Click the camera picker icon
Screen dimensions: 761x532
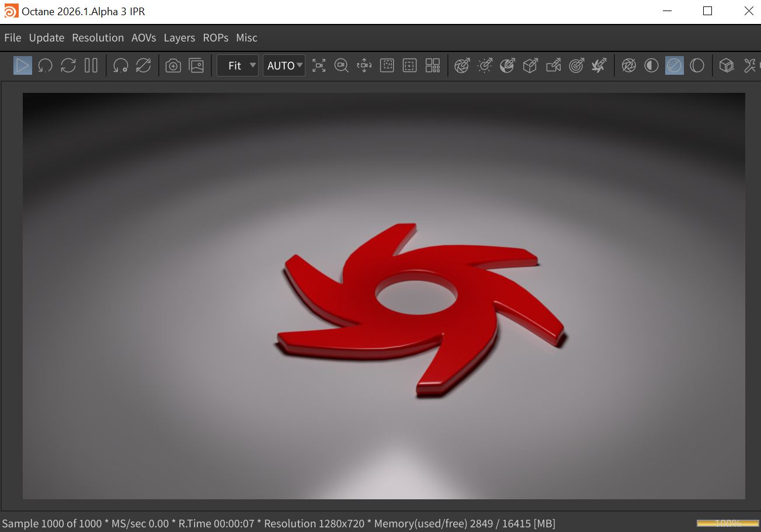[554, 65]
